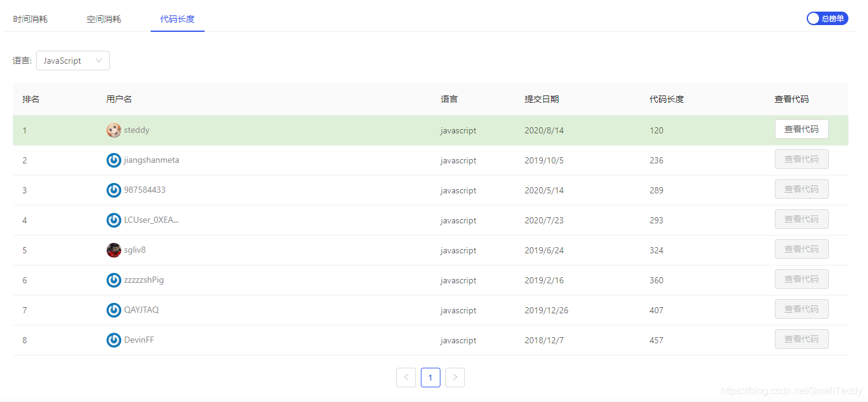Viewport: 868px width, 402px height.
Task: Click the 用户名 column header
Action: pos(119,99)
